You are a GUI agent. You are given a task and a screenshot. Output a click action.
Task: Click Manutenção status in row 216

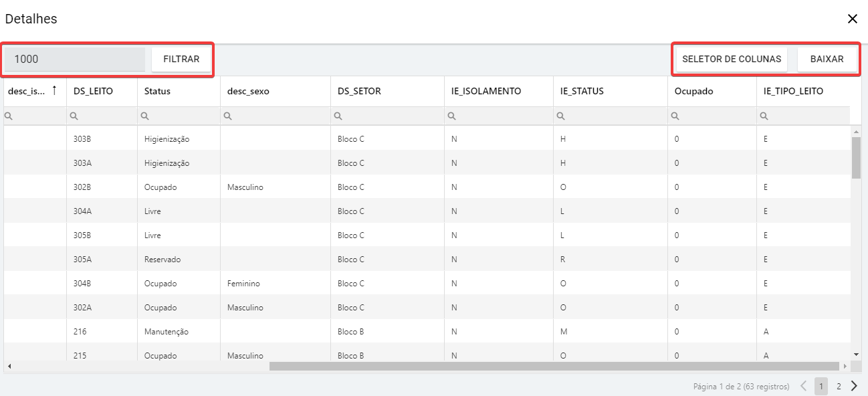tap(167, 332)
